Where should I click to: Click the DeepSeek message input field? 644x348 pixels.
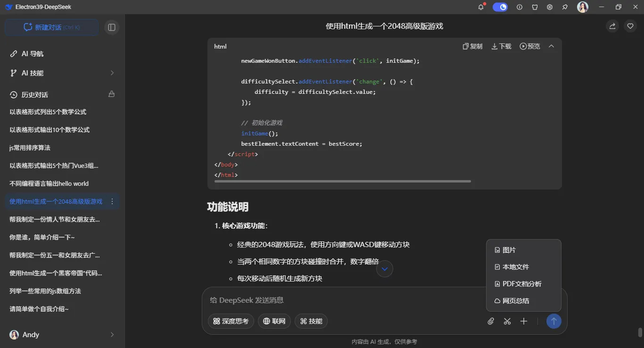pyautogui.click(x=330, y=300)
